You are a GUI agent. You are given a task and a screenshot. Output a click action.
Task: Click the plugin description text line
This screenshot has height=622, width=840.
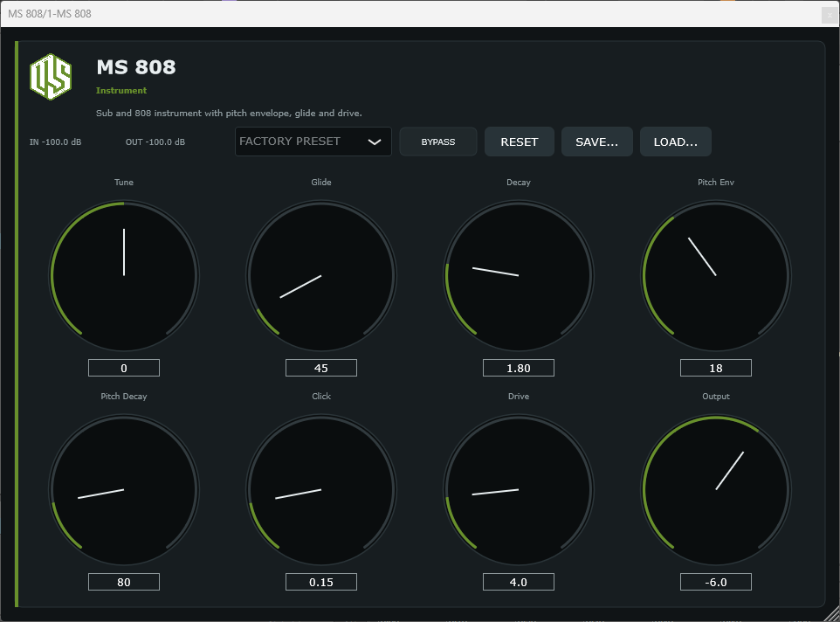[x=229, y=113]
